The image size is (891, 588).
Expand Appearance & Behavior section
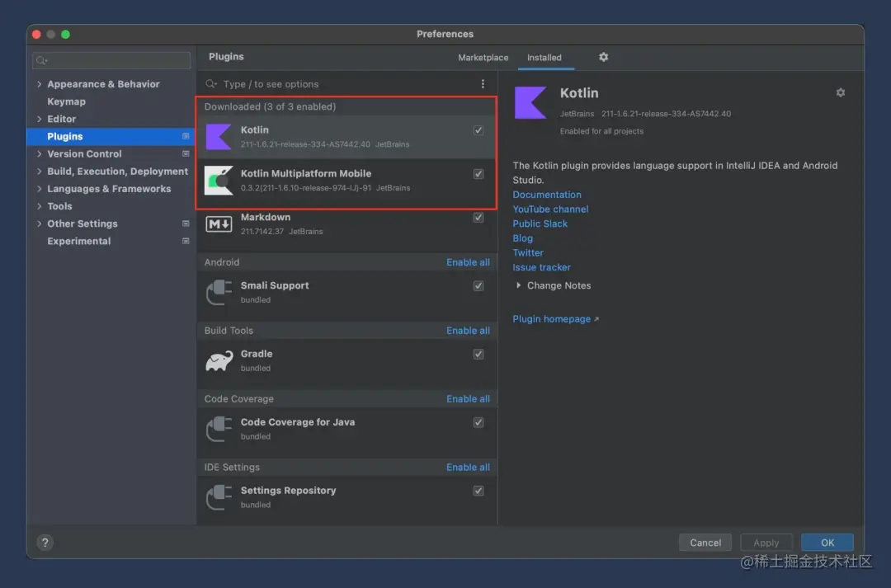click(40, 84)
